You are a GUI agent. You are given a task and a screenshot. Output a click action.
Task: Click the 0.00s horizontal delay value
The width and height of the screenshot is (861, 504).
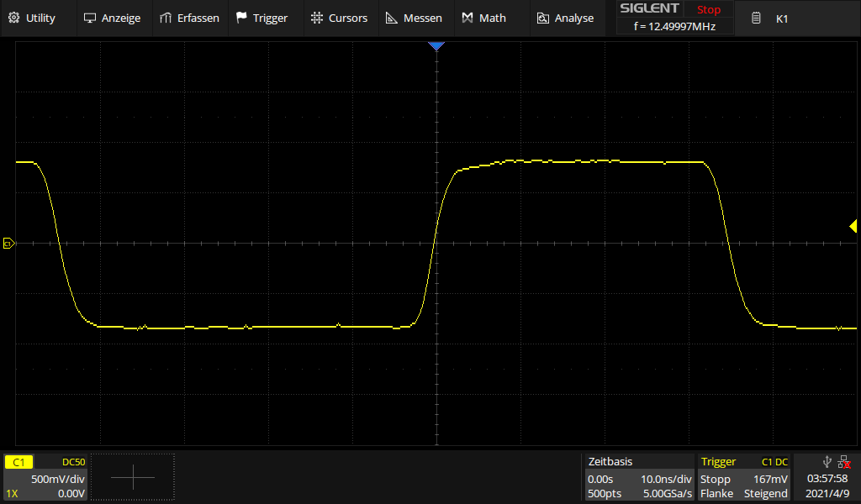click(x=600, y=479)
